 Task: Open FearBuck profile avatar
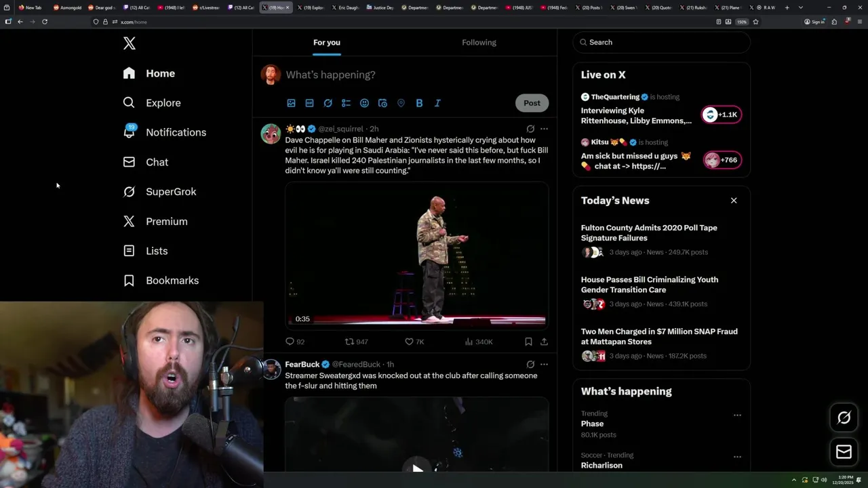[271, 369]
